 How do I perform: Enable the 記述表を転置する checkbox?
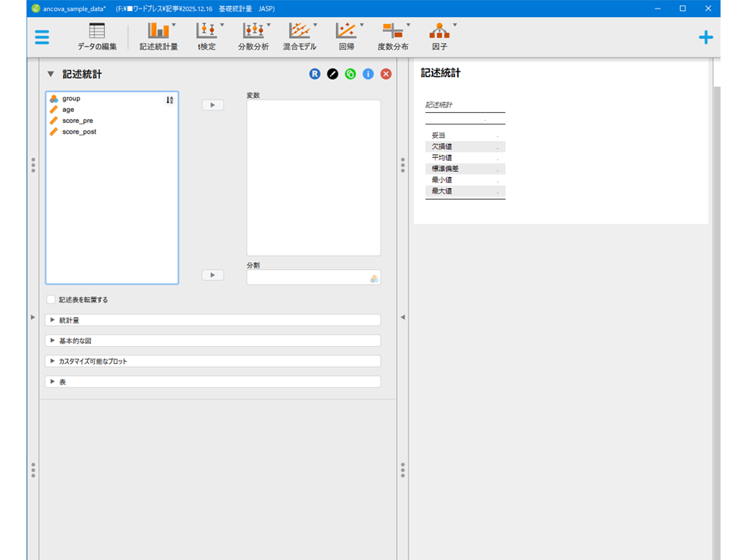[x=51, y=299]
